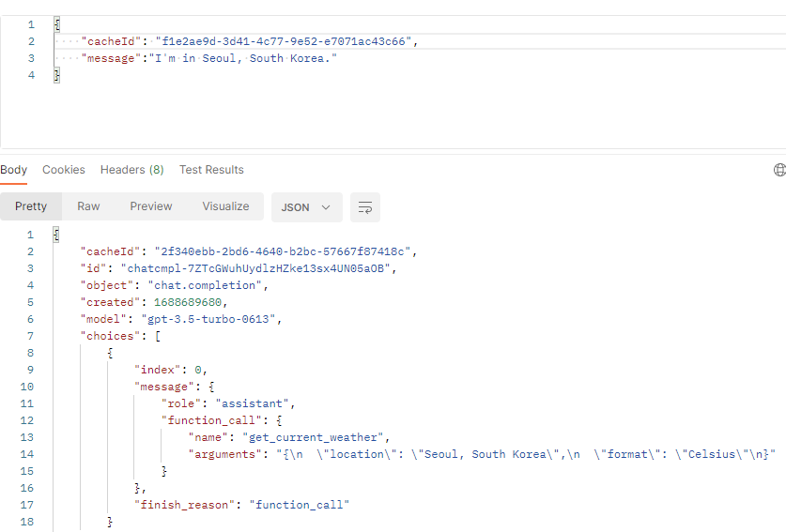Viewport: 786px width, 532px height.
Task: Click the "assistant" role value
Action: pos(252,403)
